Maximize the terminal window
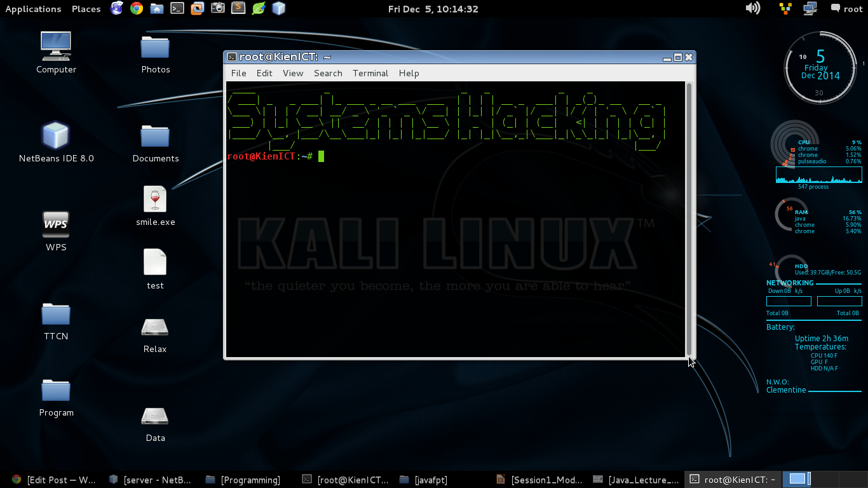868x488 pixels. click(x=678, y=57)
